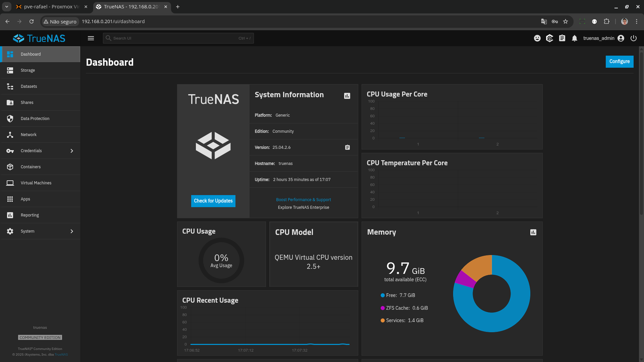Viewport: 644px width, 362px height.
Task: Open browser password key icon
Action: [555, 21]
